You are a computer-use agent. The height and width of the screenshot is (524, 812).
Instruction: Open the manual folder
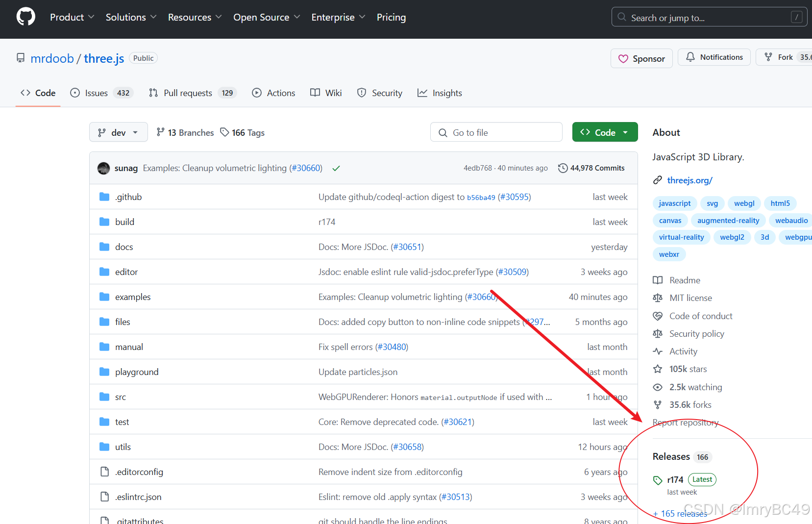click(129, 347)
